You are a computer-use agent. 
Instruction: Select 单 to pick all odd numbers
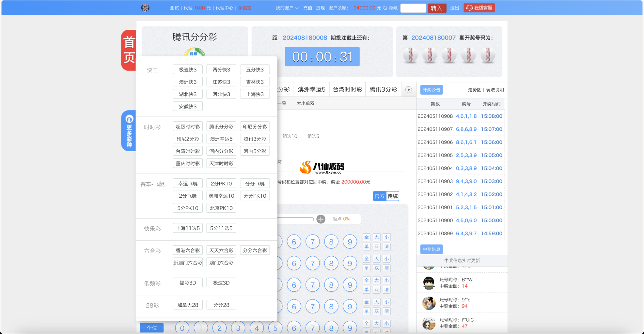366,247
